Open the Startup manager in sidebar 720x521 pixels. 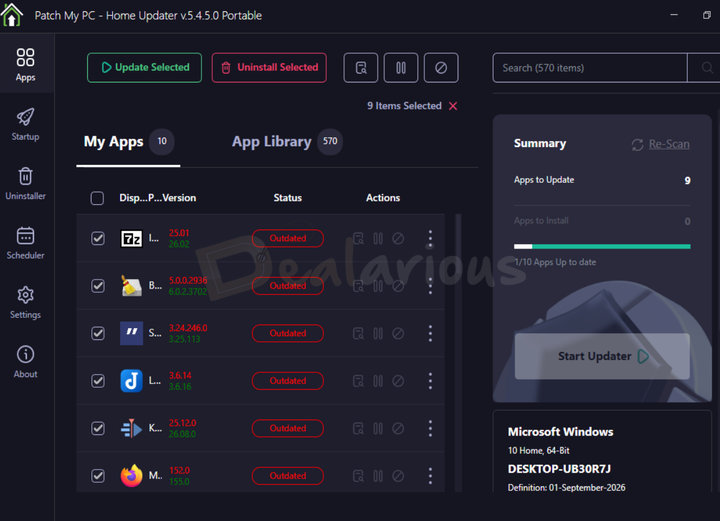click(x=26, y=124)
